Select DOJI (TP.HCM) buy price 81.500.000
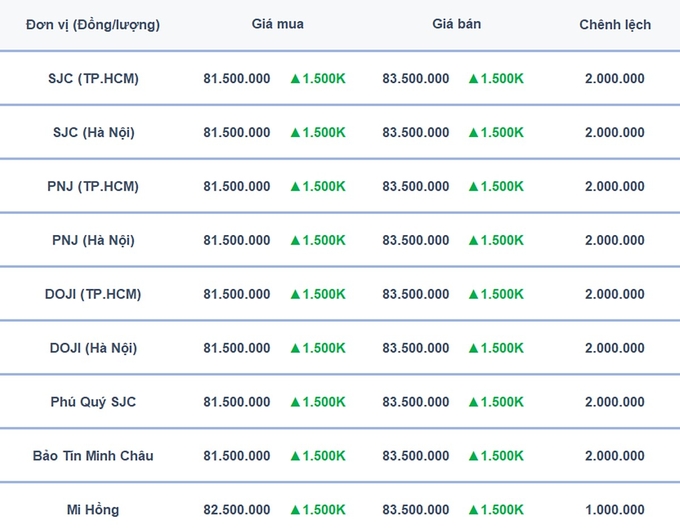Image resolution: width=680 pixels, height=530 pixels. (237, 294)
